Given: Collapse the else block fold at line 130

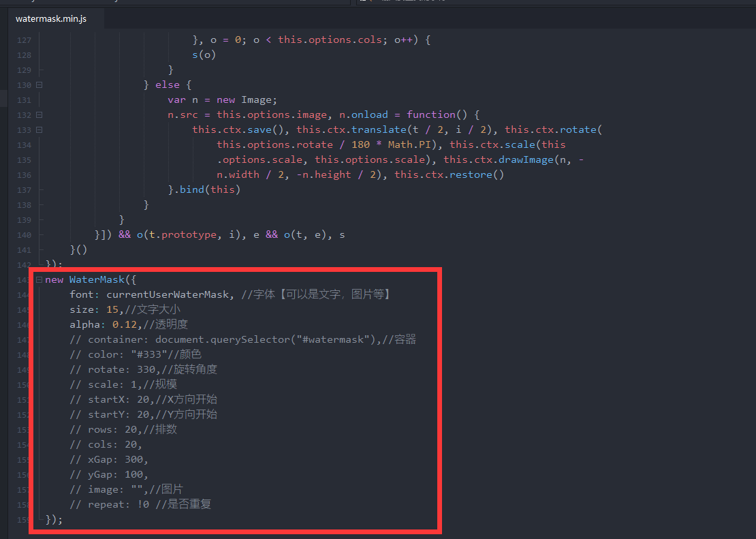Looking at the screenshot, I should click(39, 85).
